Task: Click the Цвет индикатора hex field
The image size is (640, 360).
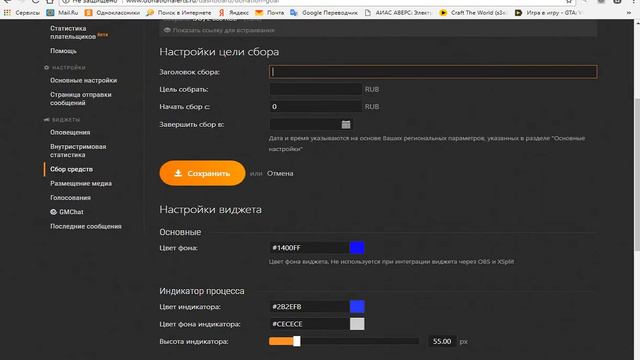Action: [309, 307]
